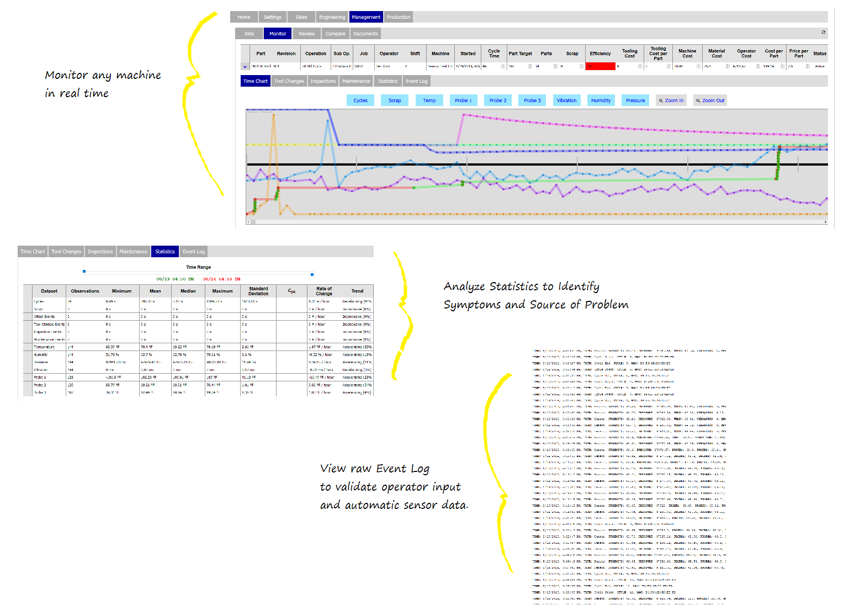This screenshot has width=844, height=616.
Task: Click the Machine column header in job table
Action: tap(440, 54)
